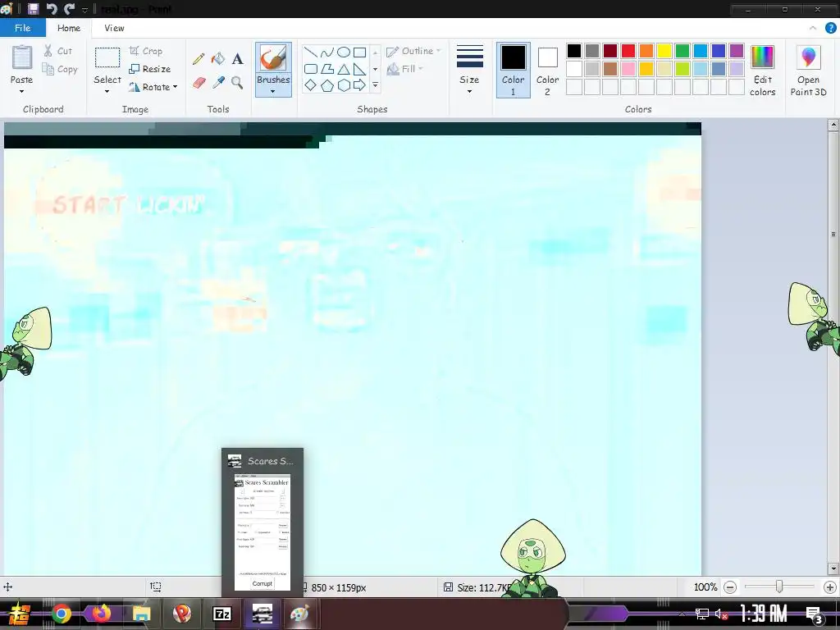Click the zoom in plus button
The image size is (840, 630).
pos(830,587)
